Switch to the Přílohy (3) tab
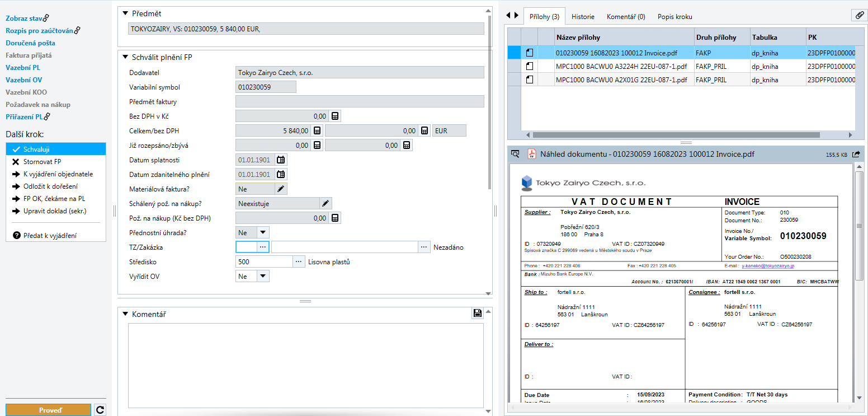This screenshot has width=868, height=416. tap(544, 17)
